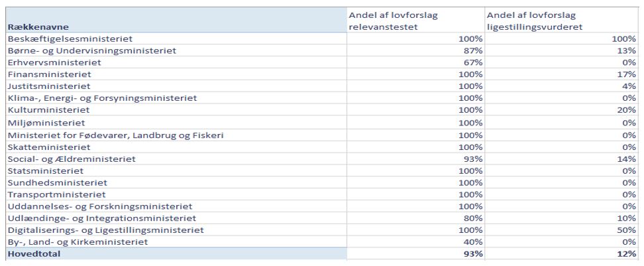Select the Miljøministeriet row label

coord(46,123)
